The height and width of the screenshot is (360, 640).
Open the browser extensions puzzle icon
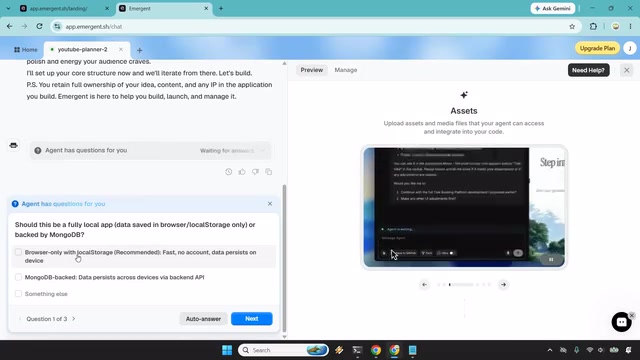[593, 26]
